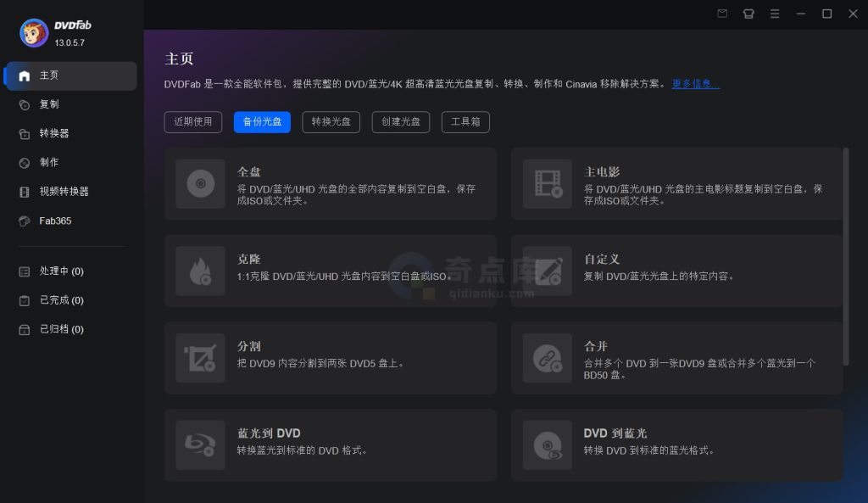Click the 克隆 clone flame icon
Viewport: 868px width, 503px height.
point(200,271)
